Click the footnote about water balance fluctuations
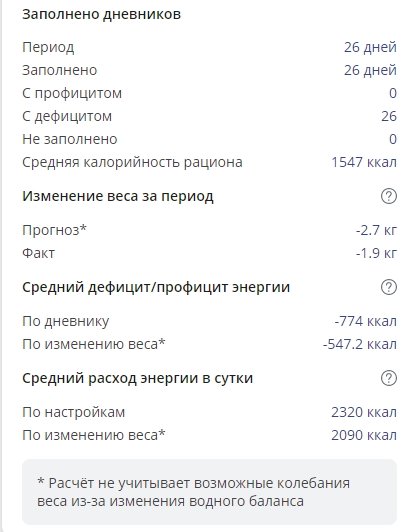Image resolution: width=405 pixels, height=532 pixels. click(193, 492)
